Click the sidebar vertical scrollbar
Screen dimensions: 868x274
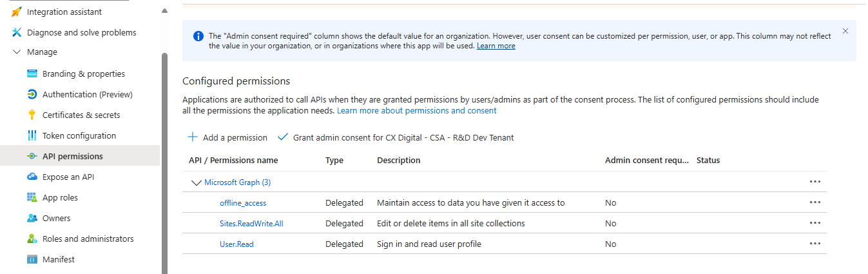click(x=164, y=161)
